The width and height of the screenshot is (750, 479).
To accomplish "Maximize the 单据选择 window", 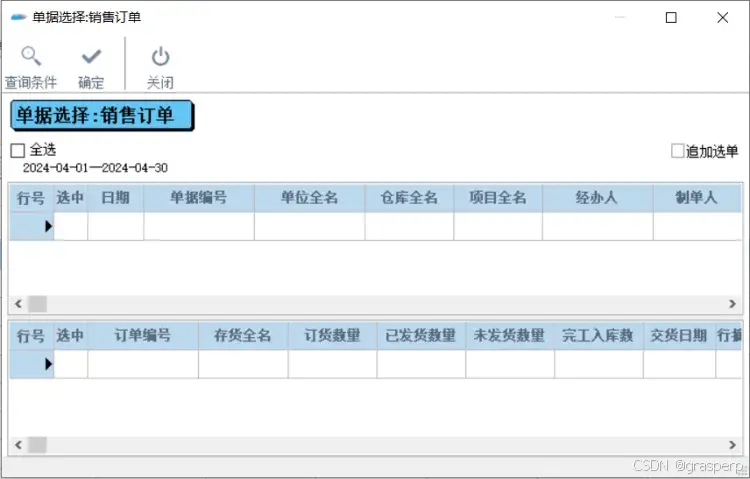I will [x=671, y=18].
